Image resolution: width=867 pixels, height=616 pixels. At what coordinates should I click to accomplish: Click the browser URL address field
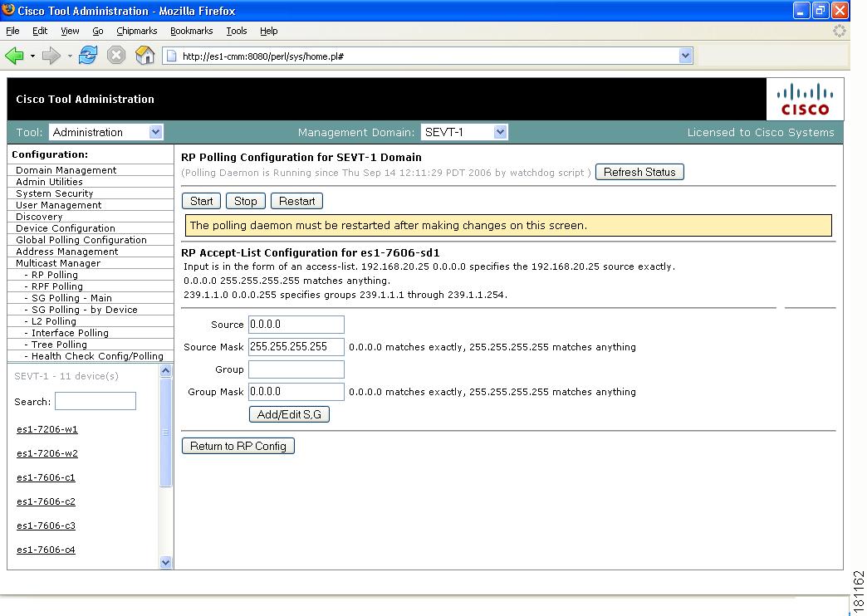point(429,56)
